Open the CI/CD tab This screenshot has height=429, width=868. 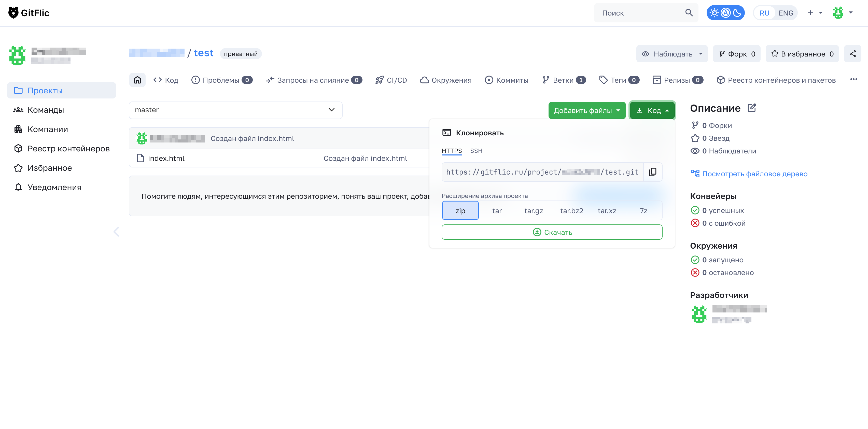pyautogui.click(x=391, y=80)
